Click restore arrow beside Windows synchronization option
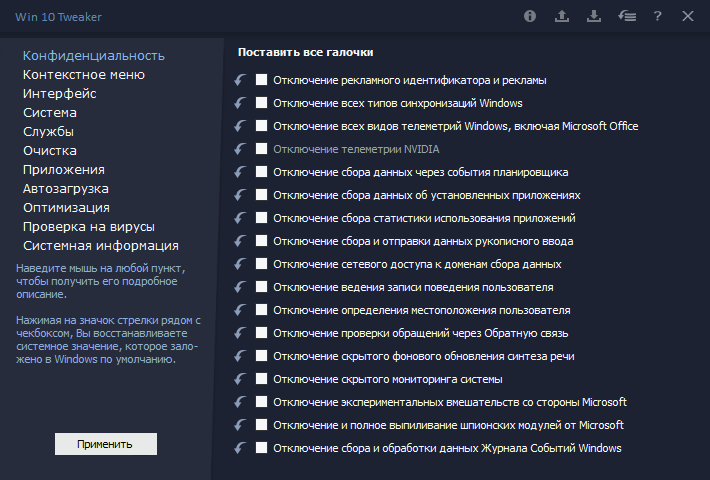 click(x=240, y=103)
